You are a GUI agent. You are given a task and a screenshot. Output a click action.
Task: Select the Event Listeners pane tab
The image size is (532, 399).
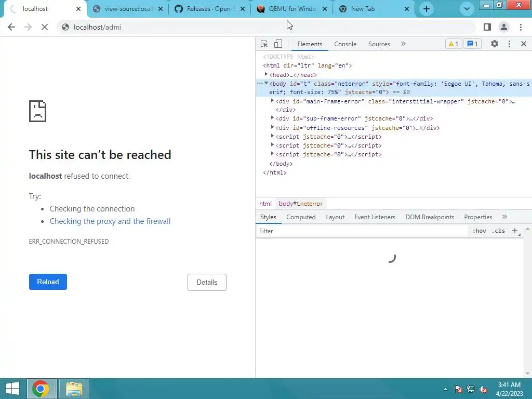click(375, 217)
